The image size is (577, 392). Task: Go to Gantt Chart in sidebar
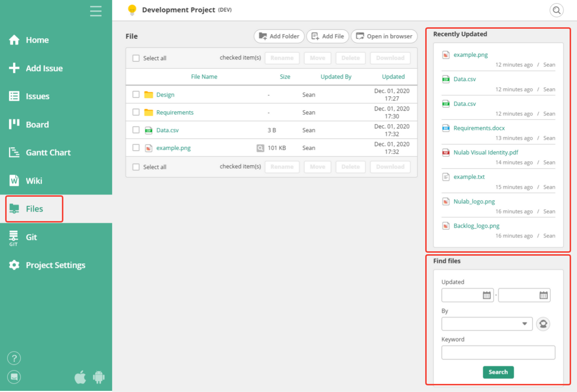point(48,153)
